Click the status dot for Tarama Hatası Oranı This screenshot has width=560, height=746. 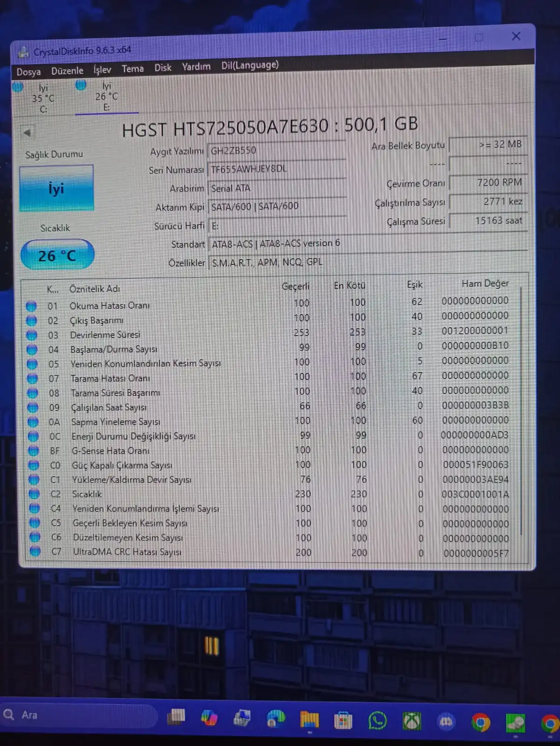pyautogui.click(x=32, y=379)
